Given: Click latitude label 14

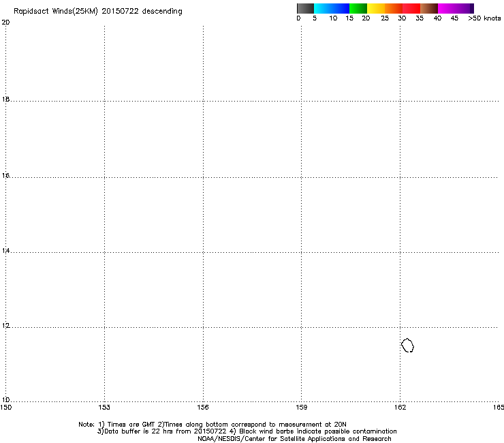Looking at the screenshot, I should pyautogui.click(x=5, y=251).
